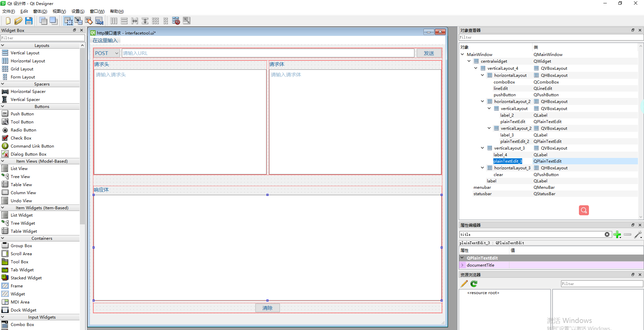
Task: Click the red search floating button
Action: click(584, 210)
